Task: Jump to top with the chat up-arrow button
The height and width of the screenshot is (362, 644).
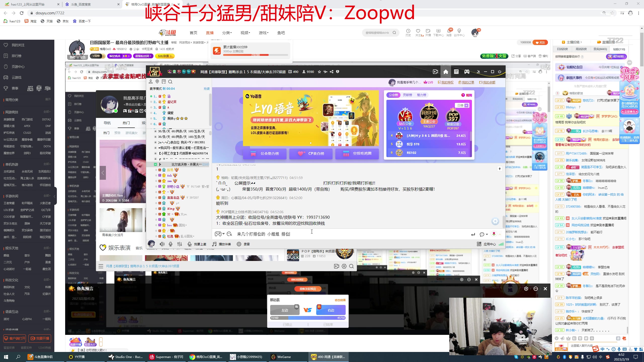Action: pyautogui.click(x=500, y=169)
